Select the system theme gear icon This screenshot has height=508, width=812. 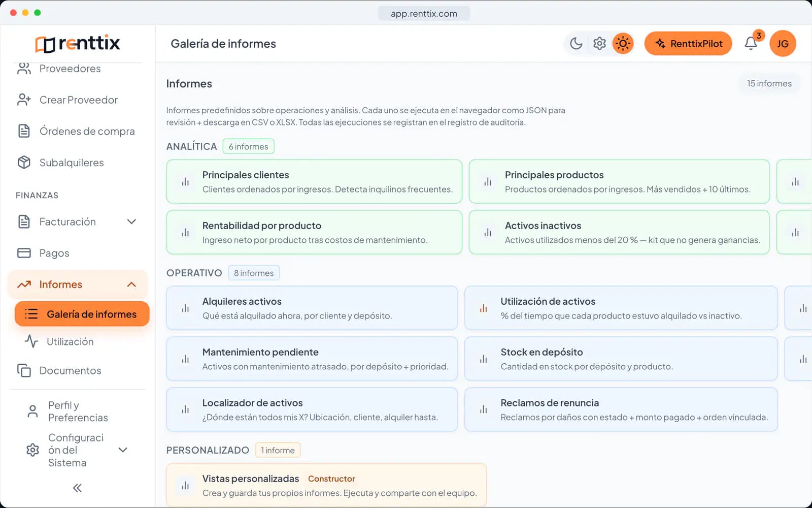coord(599,44)
